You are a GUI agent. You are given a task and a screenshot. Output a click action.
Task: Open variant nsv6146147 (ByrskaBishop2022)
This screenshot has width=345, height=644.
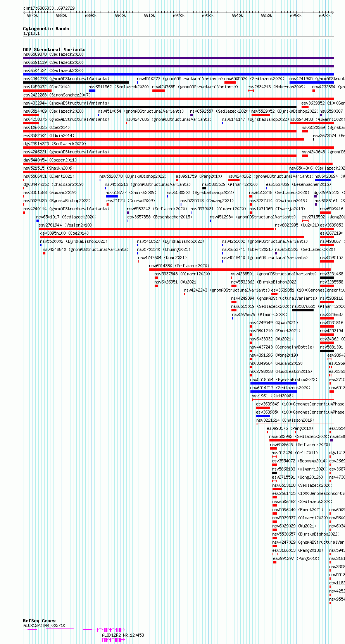(255, 119)
